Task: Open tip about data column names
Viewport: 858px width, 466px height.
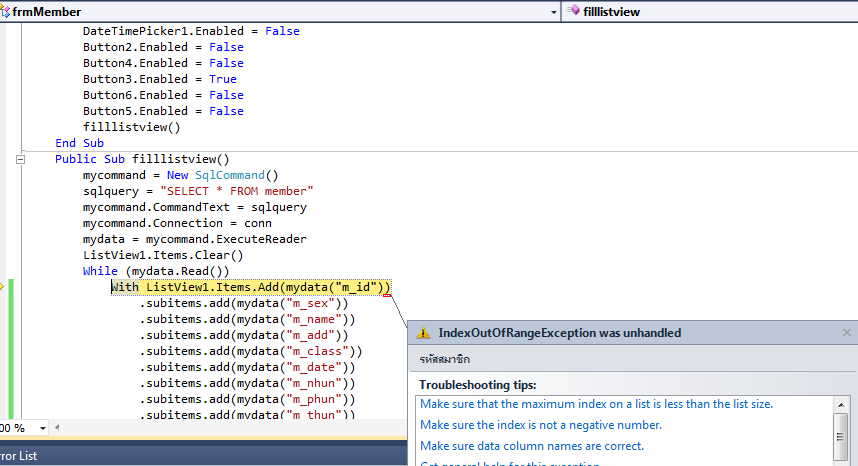Action: [531, 446]
